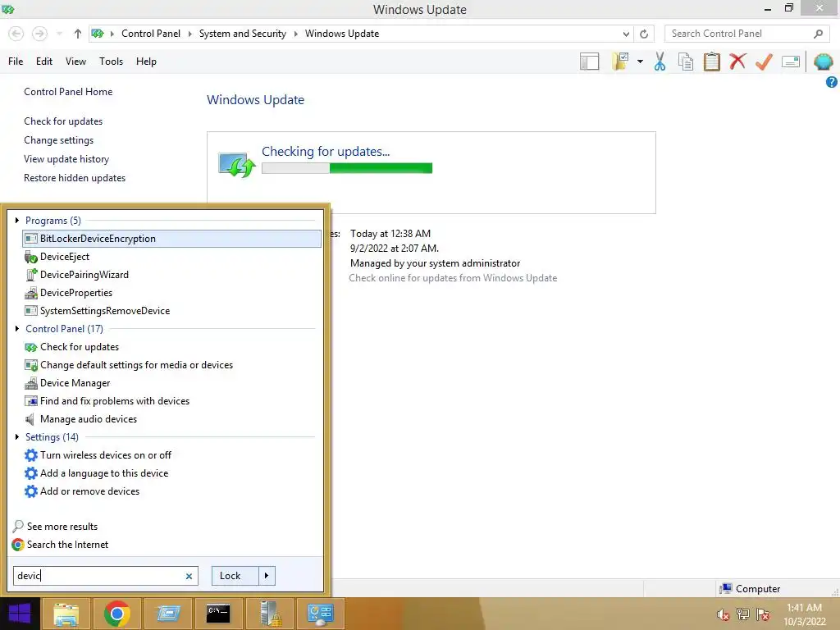Open the View menu
Image resolution: width=840 pixels, height=630 pixels.
point(75,61)
